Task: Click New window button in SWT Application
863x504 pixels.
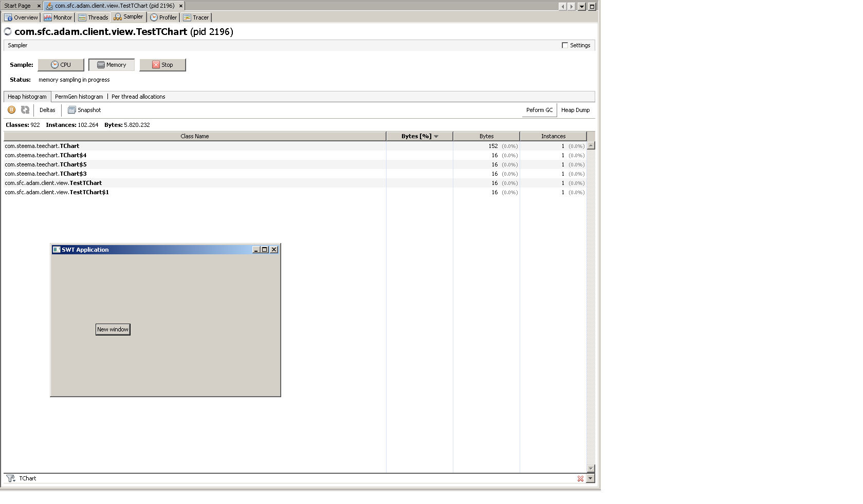Action: [113, 329]
